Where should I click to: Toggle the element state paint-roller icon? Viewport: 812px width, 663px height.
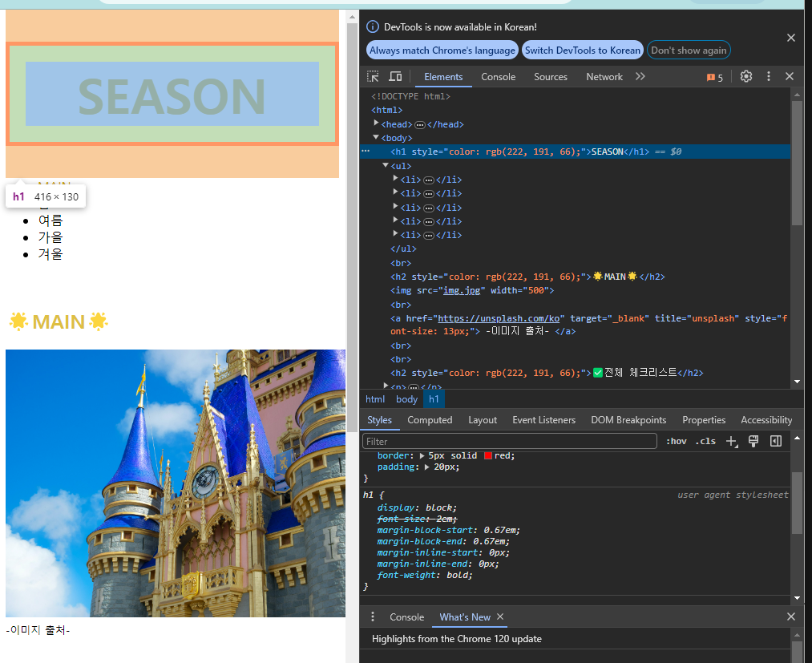tap(753, 441)
